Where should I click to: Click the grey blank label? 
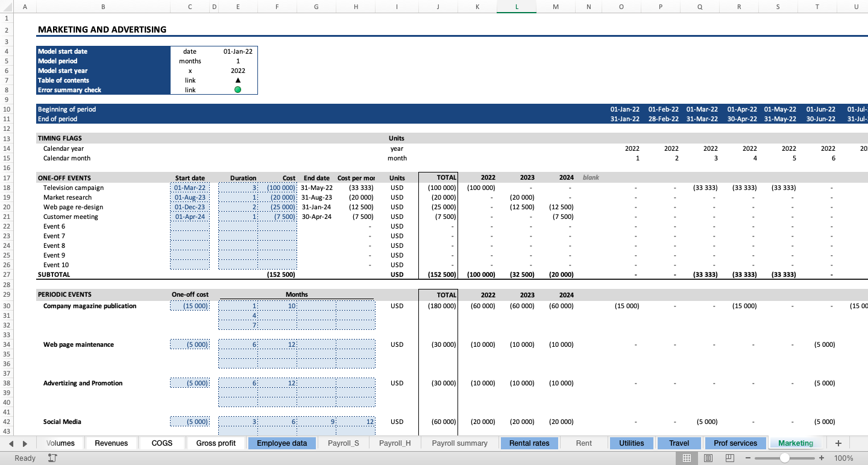[x=591, y=178]
